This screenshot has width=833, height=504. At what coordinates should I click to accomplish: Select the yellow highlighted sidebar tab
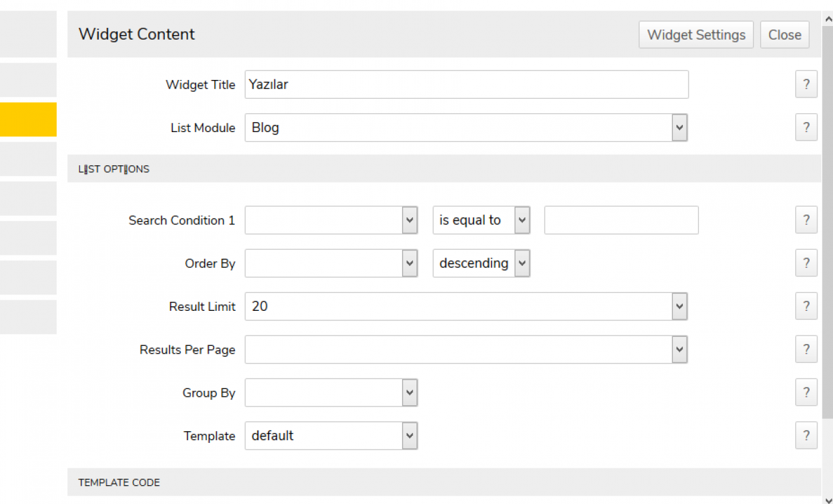28,119
